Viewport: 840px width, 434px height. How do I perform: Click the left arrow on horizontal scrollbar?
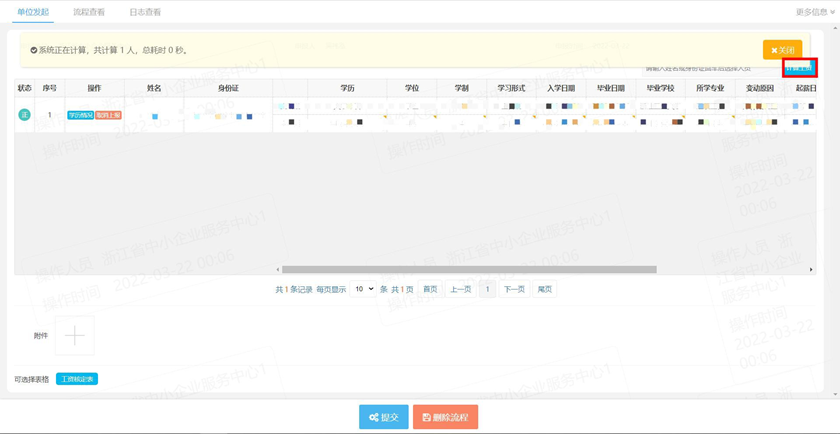coord(278,270)
